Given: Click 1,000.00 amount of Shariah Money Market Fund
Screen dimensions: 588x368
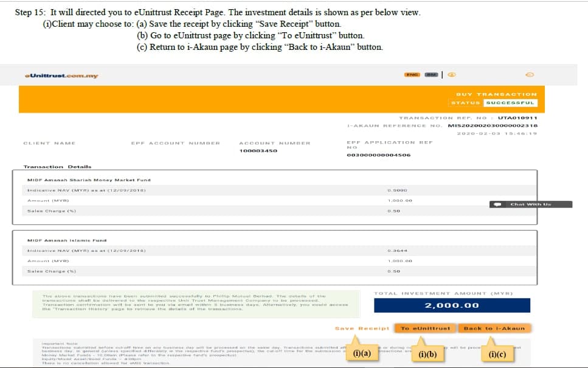Looking at the screenshot, I should 399,201.
